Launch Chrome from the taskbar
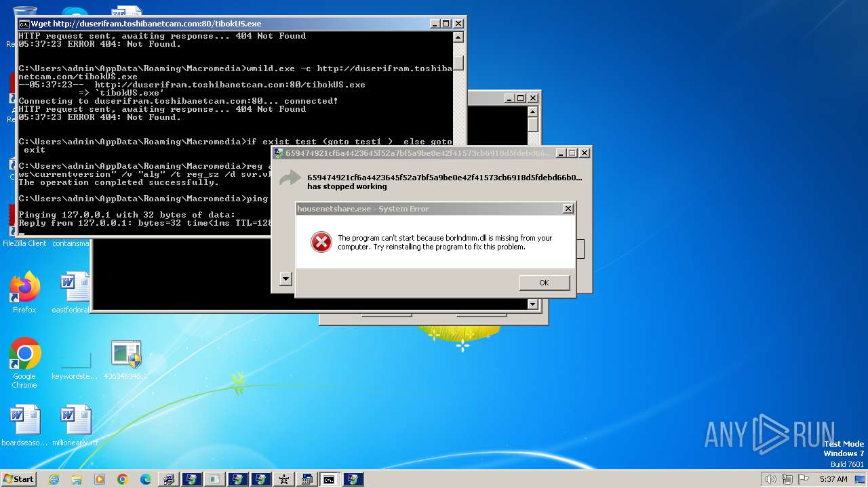 click(x=123, y=479)
